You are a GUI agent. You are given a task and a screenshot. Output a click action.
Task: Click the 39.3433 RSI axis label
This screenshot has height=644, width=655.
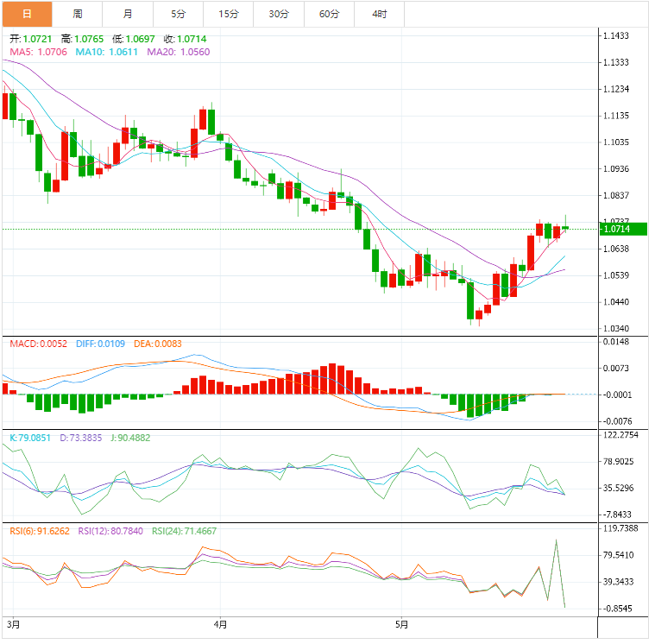618,582
